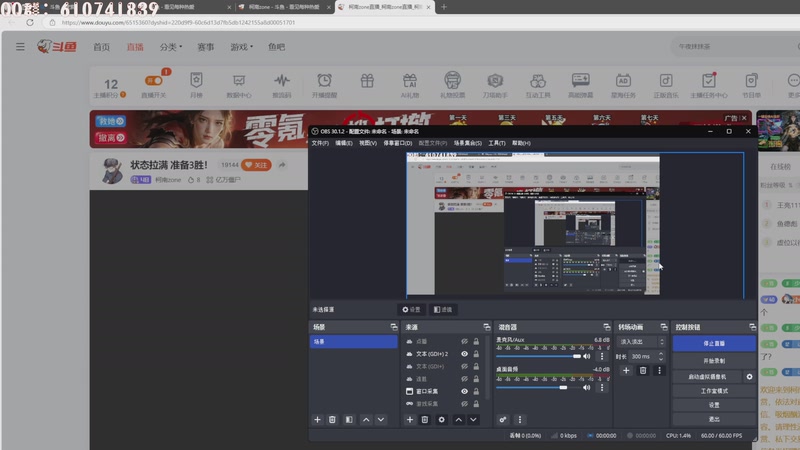Open the 分类 category dropdown
This screenshot has width=800, height=450.
click(x=170, y=47)
